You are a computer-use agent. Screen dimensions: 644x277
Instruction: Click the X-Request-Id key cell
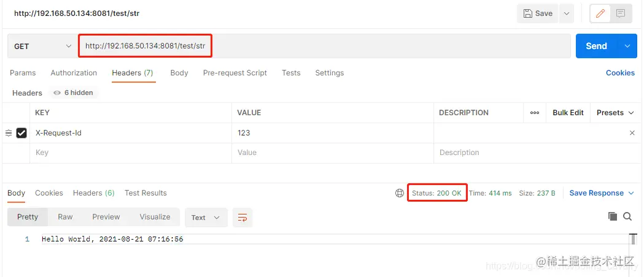point(131,133)
